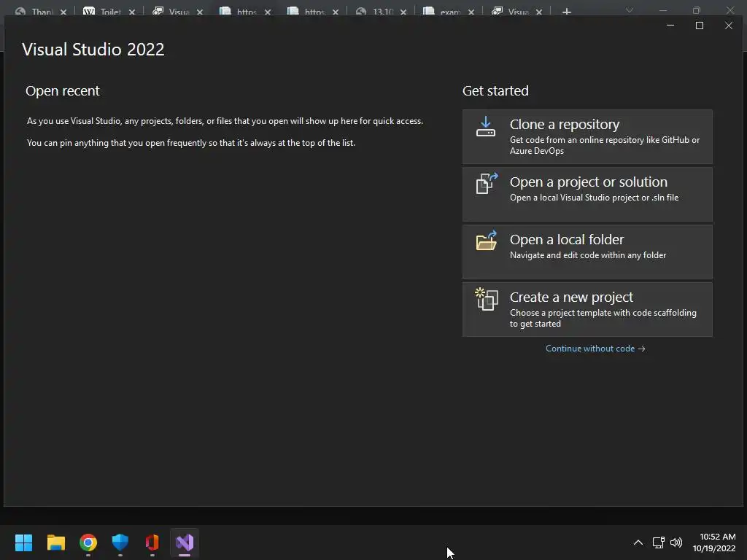This screenshot has height=560, width=747.
Task: Switch to the browser's "exam" tab
Action: click(x=449, y=12)
